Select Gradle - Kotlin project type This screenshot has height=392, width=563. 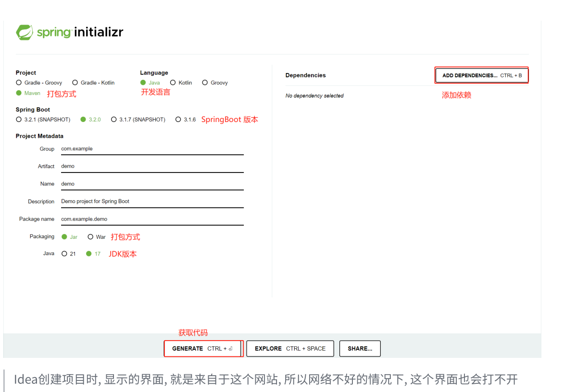(x=93, y=83)
